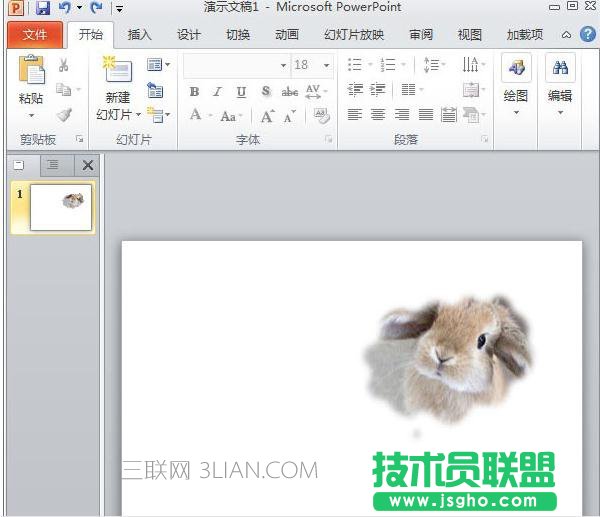Image resolution: width=600 pixels, height=517 pixels.
Task: Open Align Text options
Action: (x=474, y=90)
